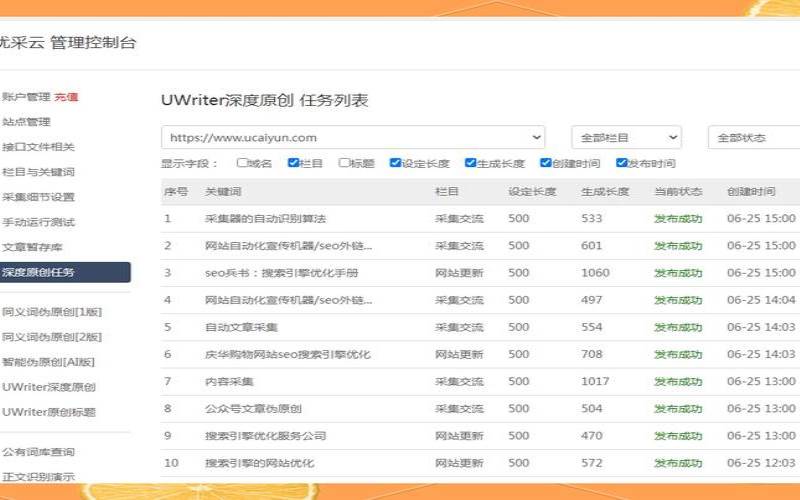Open 智能伪原创[AI版] in the sidebar

pyautogui.click(x=48, y=362)
